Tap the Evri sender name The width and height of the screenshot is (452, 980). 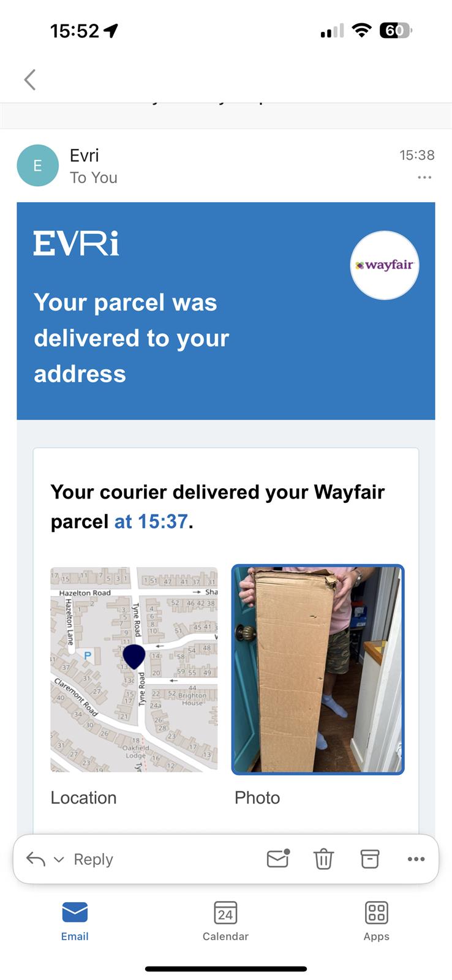coord(84,156)
